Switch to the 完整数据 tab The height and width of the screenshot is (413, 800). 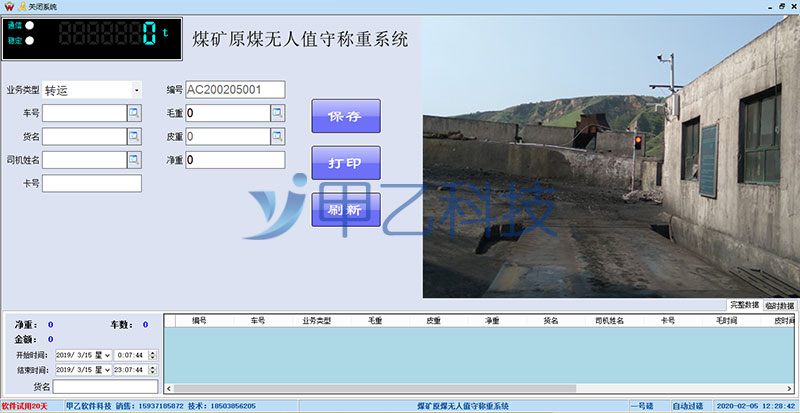pos(744,304)
